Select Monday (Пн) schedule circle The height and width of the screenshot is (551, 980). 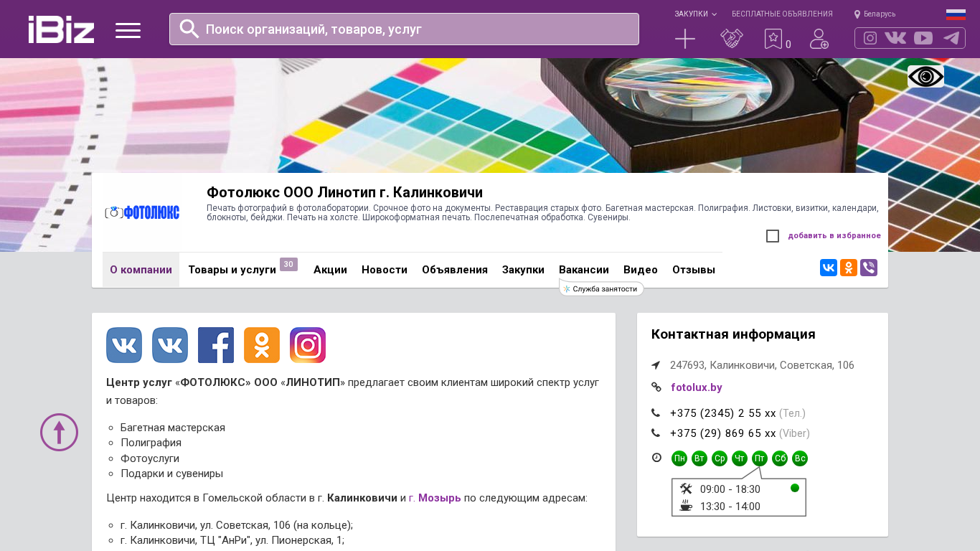tap(679, 458)
